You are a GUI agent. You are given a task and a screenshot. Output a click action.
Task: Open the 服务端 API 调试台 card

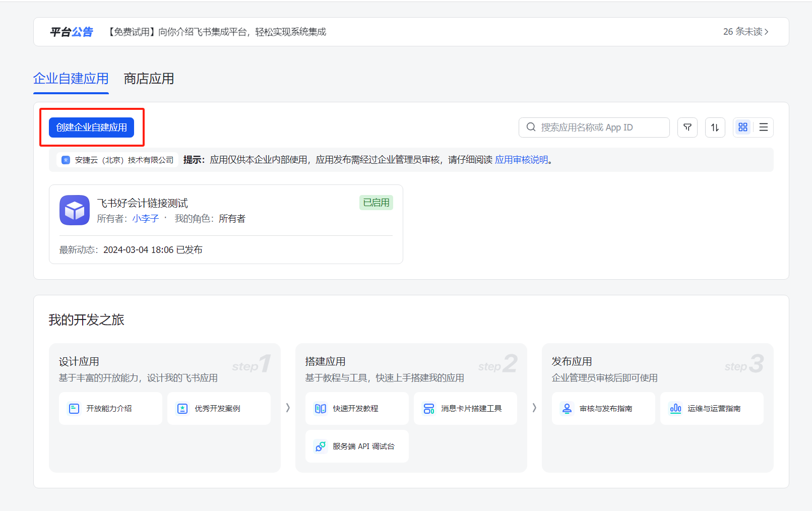(x=357, y=446)
